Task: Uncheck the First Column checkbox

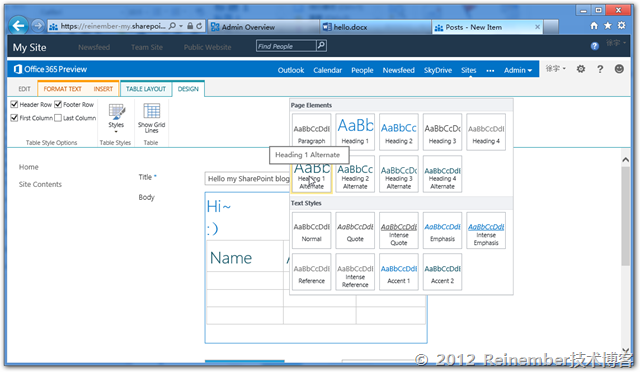Action: click(14, 118)
